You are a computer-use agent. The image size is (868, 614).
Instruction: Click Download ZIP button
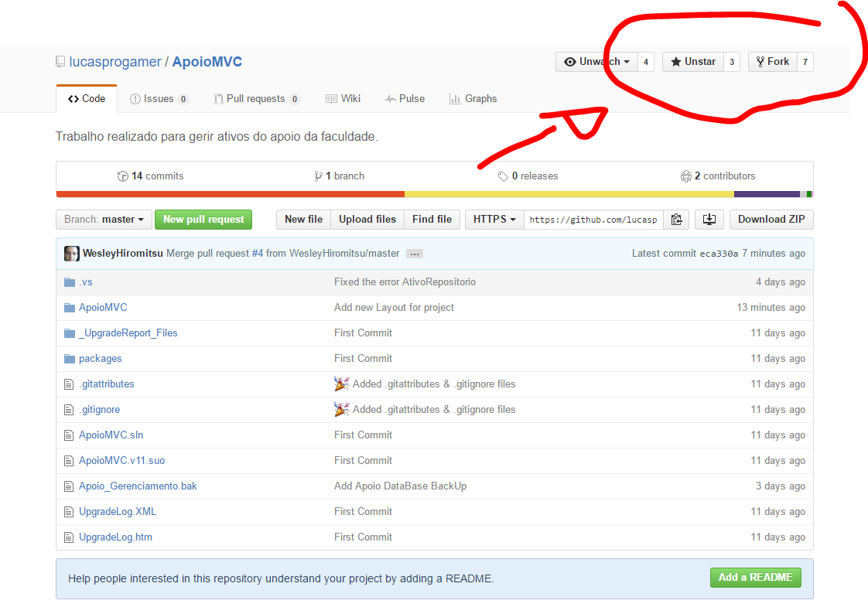tap(771, 220)
